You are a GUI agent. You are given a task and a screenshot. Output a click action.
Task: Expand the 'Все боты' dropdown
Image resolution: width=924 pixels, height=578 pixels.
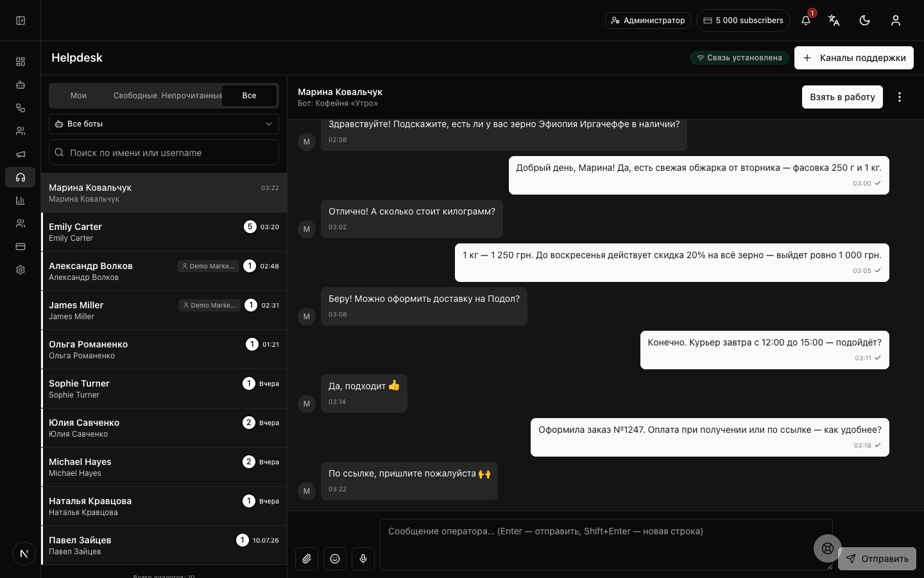tap(164, 124)
